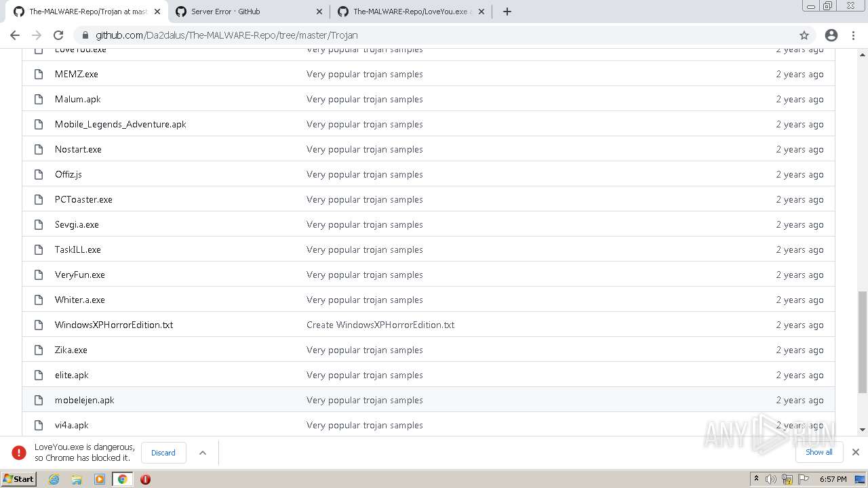868x488 pixels.
Task: Click the volume speaker tray icon
Action: 771,479
